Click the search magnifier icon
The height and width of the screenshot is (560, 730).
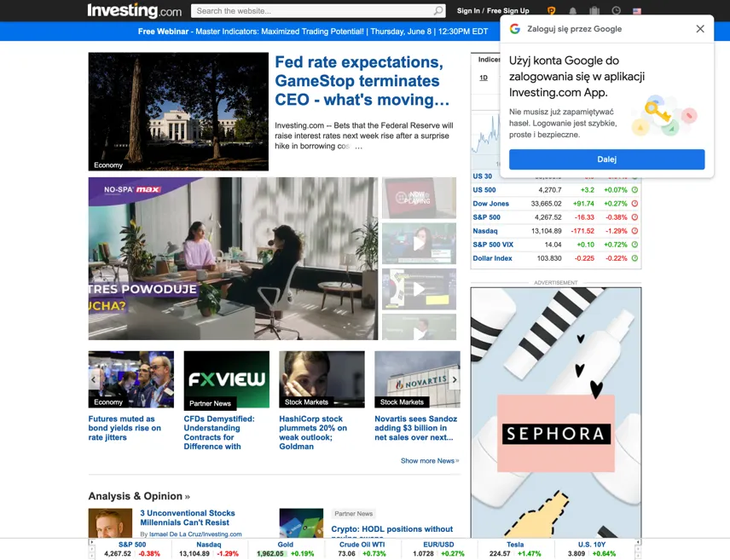pyautogui.click(x=438, y=11)
